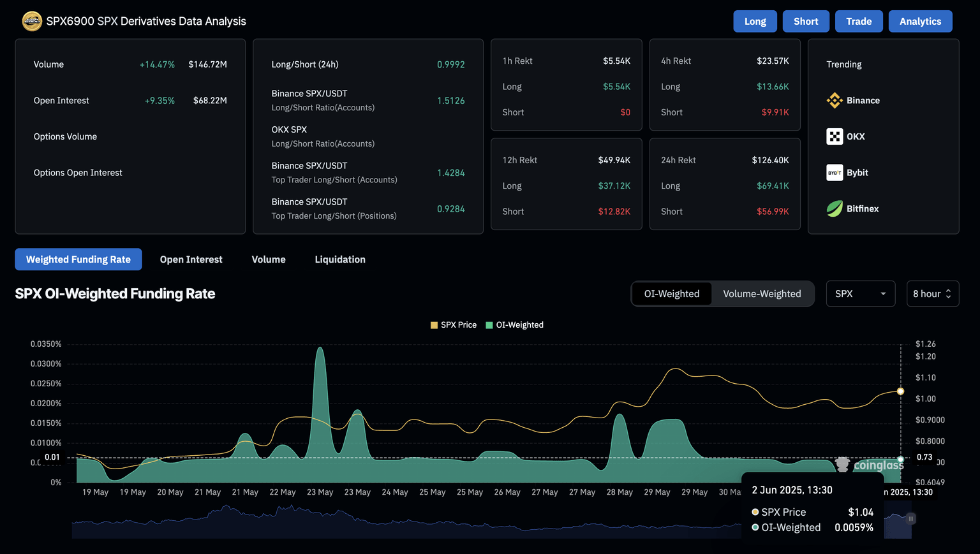Select the OI-Weighted toggle option
980x554 pixels.
(671, 294)
